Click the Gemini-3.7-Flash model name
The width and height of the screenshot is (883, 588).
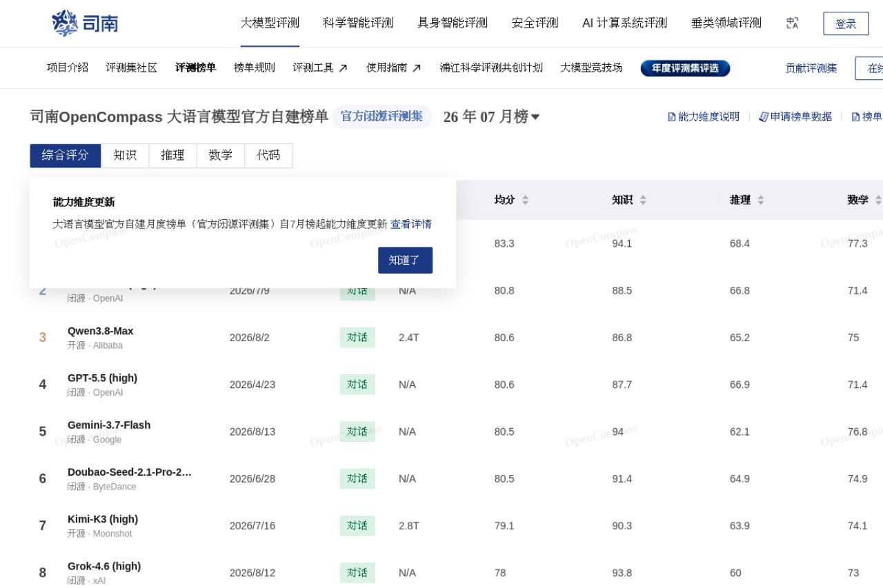pos(109,425)
